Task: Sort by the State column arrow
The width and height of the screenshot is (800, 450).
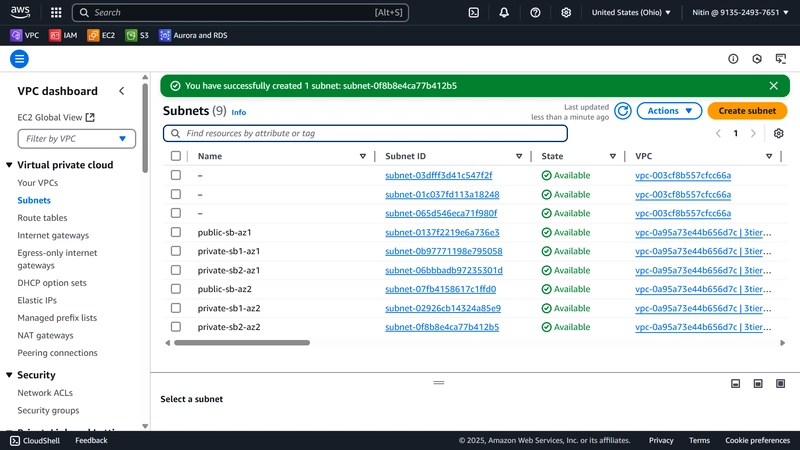Action: click(x=613, y=156)
